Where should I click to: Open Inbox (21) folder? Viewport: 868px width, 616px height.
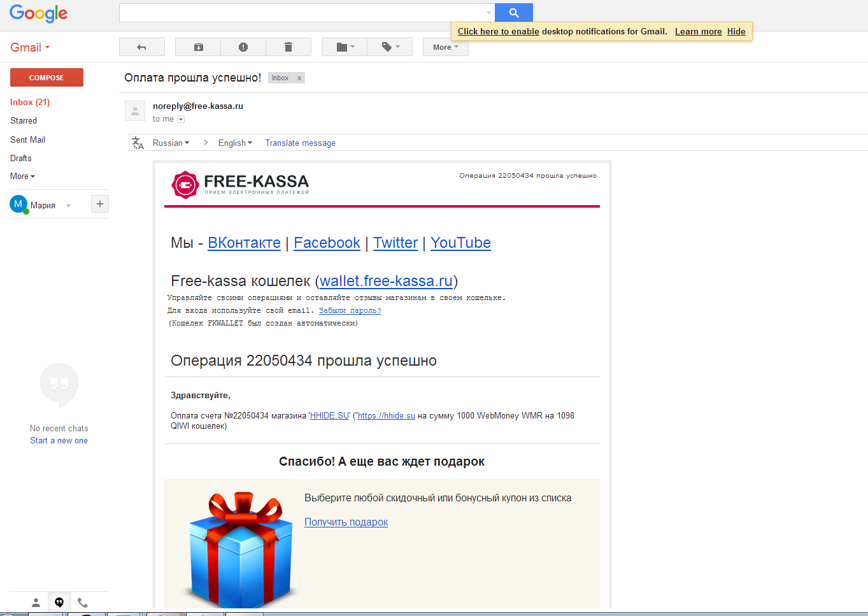point(30,102)
